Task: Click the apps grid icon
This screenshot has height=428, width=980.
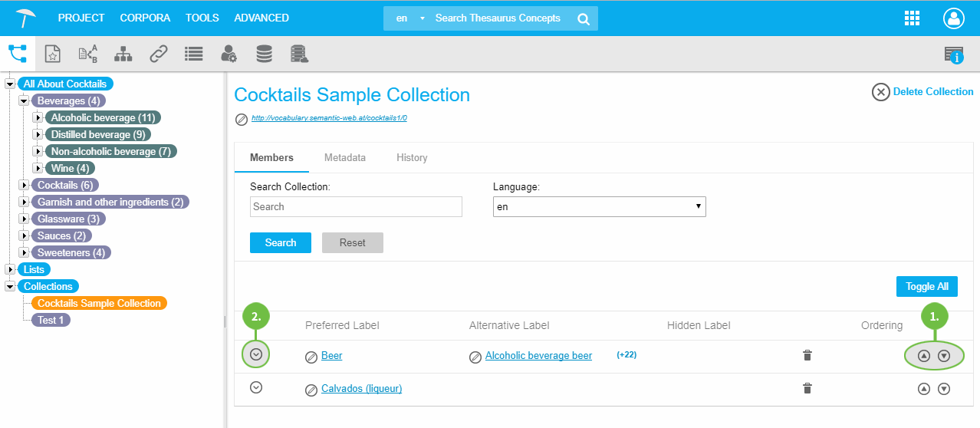Action: [913, 18]
